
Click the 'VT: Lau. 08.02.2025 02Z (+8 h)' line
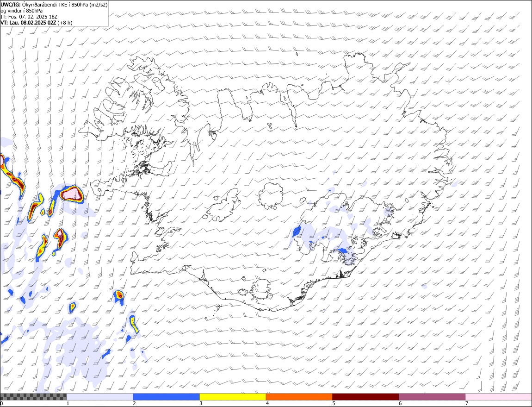coord(36,23)
